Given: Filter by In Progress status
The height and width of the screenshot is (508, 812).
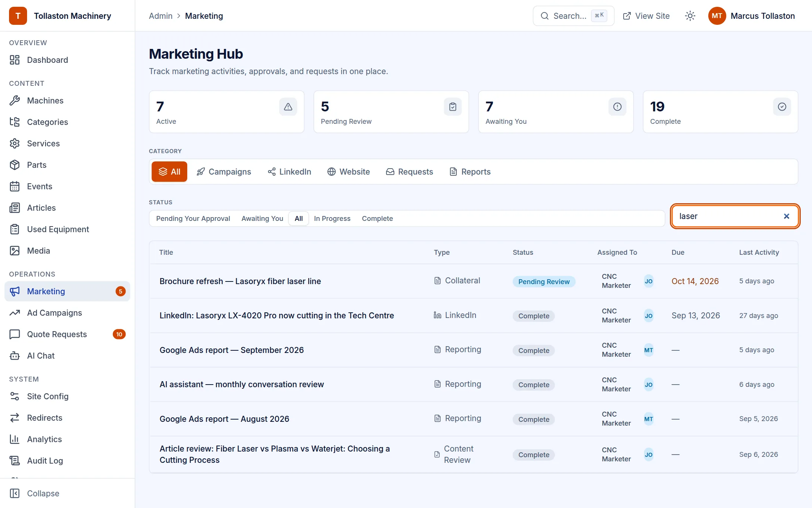Looking at the screenshot, I should click(x=332, y=219).
